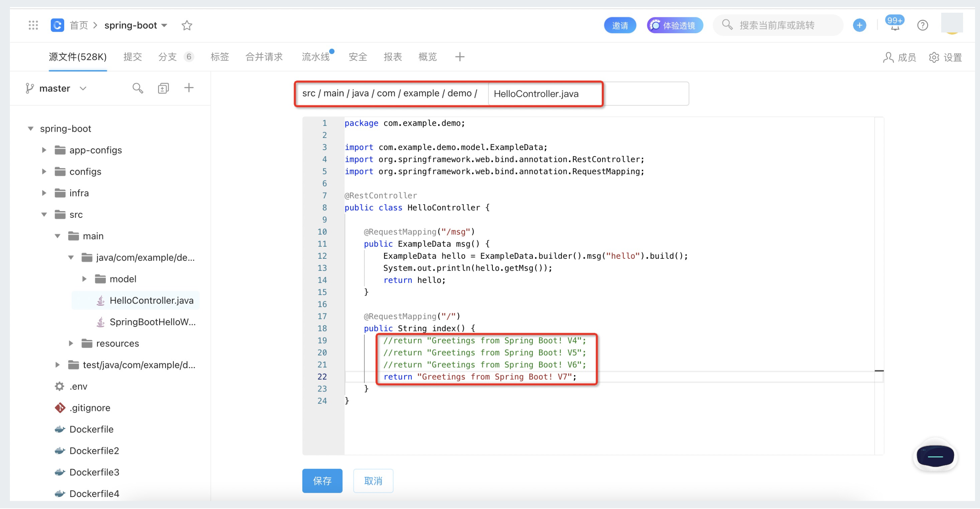Click the 取消 cancel button
The height and width of the screenshot is (509, 980).
373,481
